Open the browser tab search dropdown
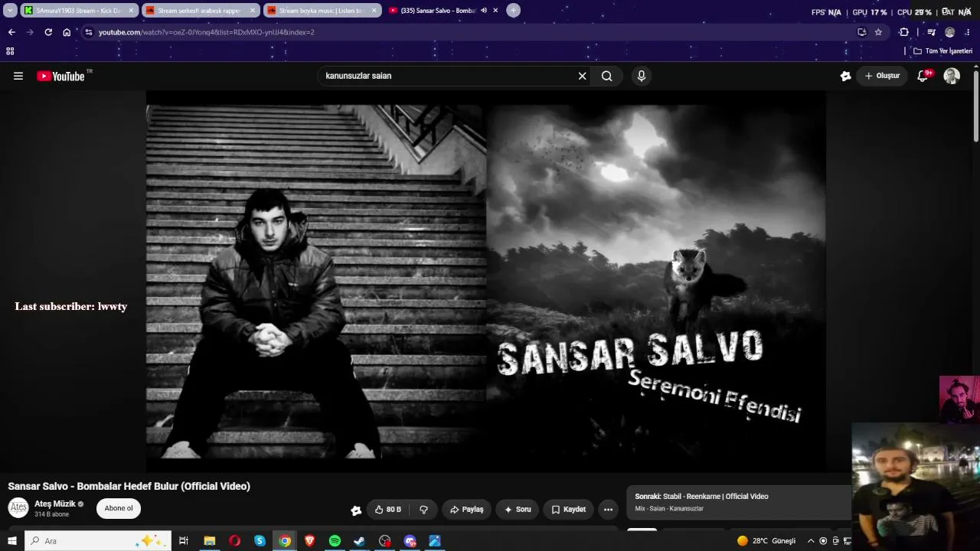 pos(10,10)
